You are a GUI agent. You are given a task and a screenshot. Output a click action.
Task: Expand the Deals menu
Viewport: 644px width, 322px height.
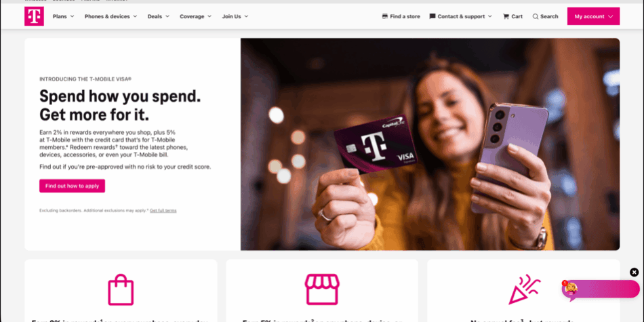(159, 16)
